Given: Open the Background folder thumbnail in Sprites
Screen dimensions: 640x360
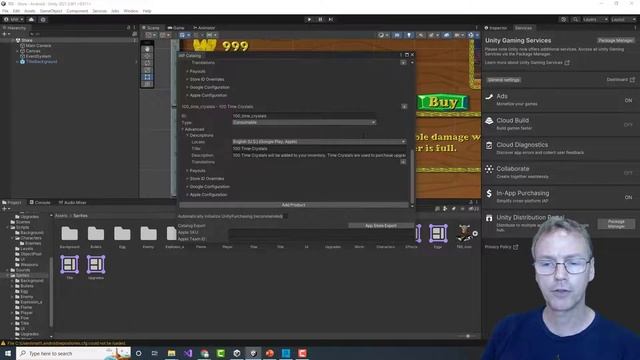Looking at the screenshot, I should point(69,236).
